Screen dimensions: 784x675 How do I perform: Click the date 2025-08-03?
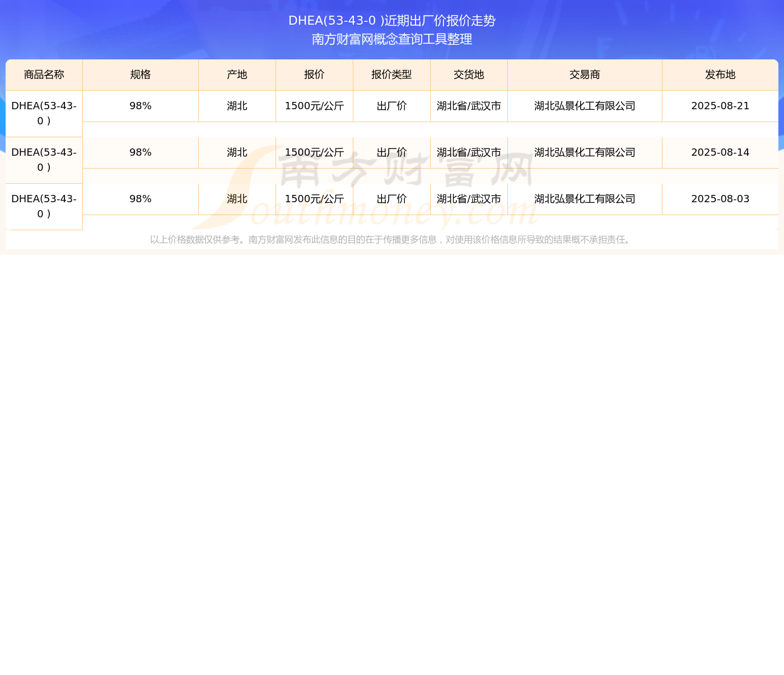(x=720, y=199)
